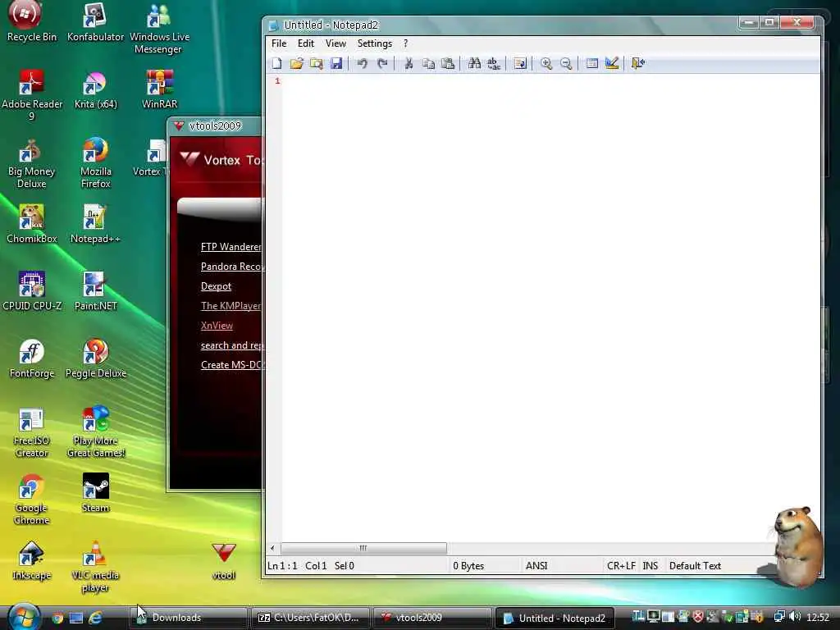840x630 pixels.
Task: Open Customize Schemes toolbar icon
Action: [x=612, y=63]
